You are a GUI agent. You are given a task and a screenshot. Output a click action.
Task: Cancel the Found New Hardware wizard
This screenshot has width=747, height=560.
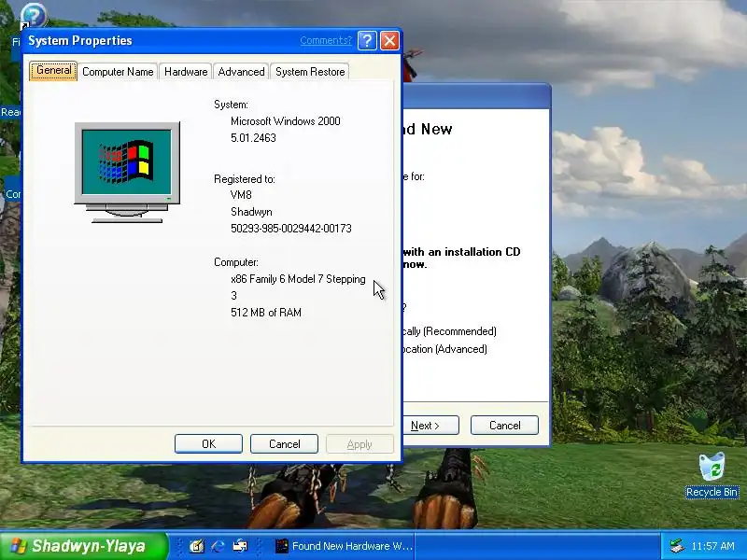tap(504, 426)
